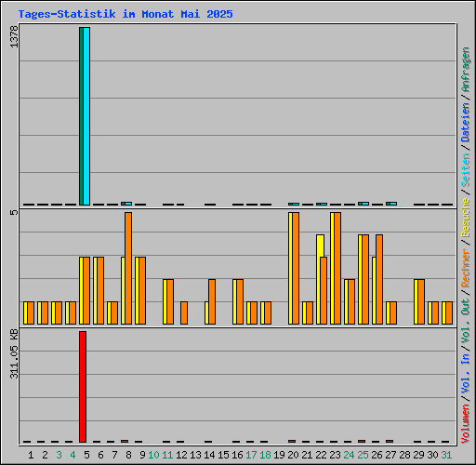Image resolution: width=476 pixels, height=465 pixels.
Task: Click the x-axis day label 30
Action: (432, 455)
